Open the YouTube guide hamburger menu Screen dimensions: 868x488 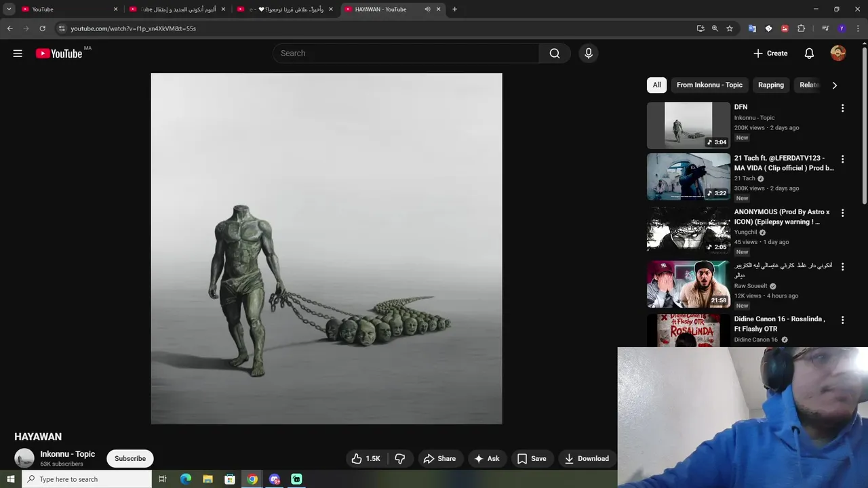(18, 54)
